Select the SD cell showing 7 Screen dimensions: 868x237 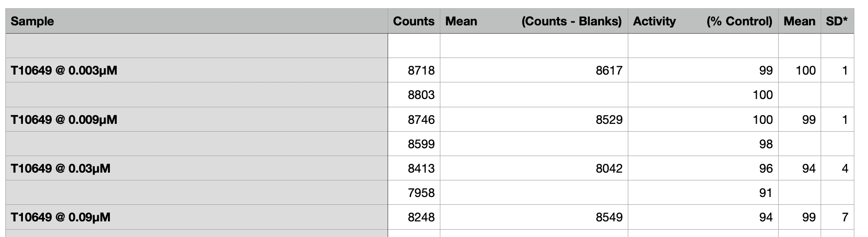[837, 217]
